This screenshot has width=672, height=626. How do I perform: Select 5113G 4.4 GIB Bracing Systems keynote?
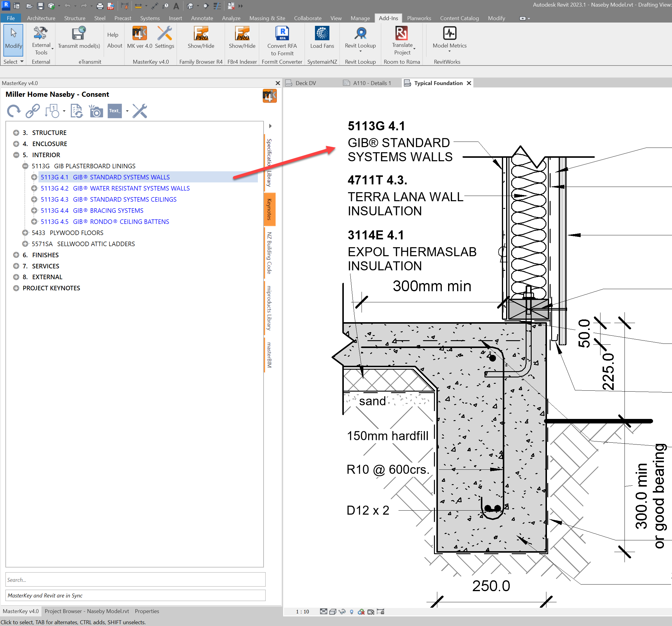point(92,211)
